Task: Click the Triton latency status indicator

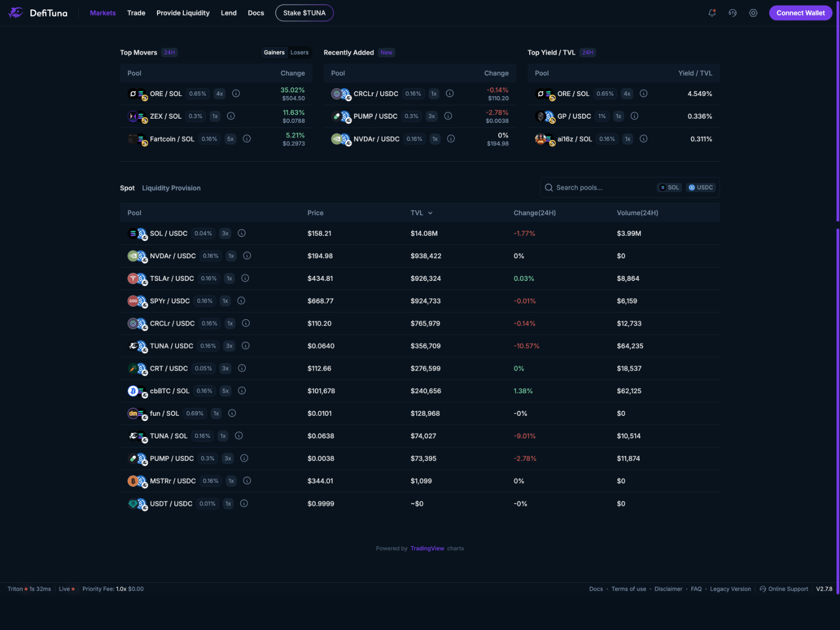Action: pos(29,589)
